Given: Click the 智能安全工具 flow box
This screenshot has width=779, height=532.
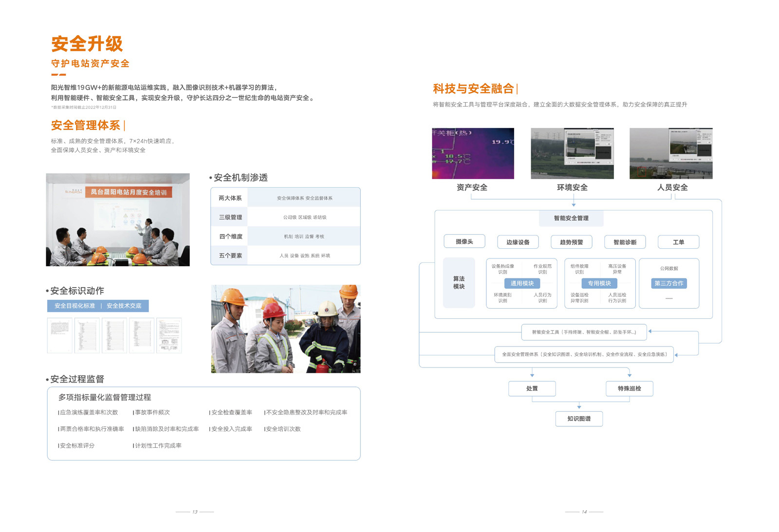Looking at the screenshot, I should click(x=584, y=332).
